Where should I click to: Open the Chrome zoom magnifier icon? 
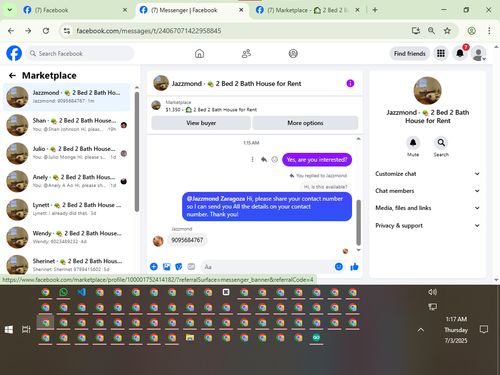tap(431, 31)
